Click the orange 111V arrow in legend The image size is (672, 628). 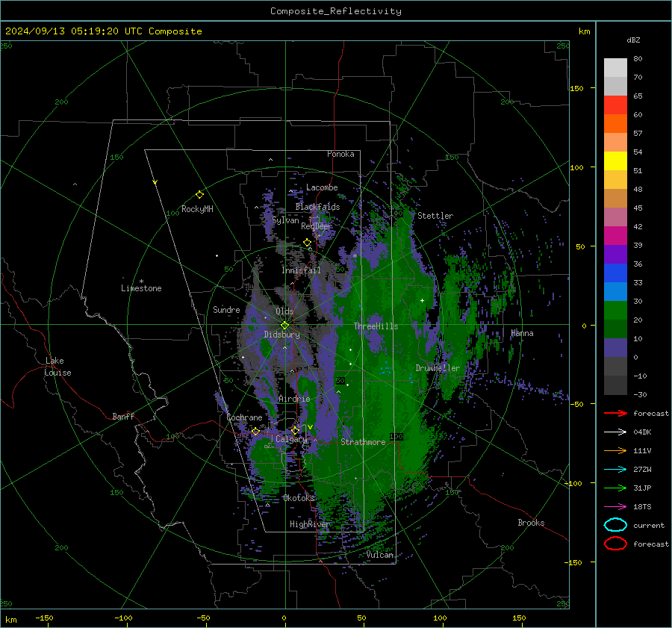pos(615,450)
